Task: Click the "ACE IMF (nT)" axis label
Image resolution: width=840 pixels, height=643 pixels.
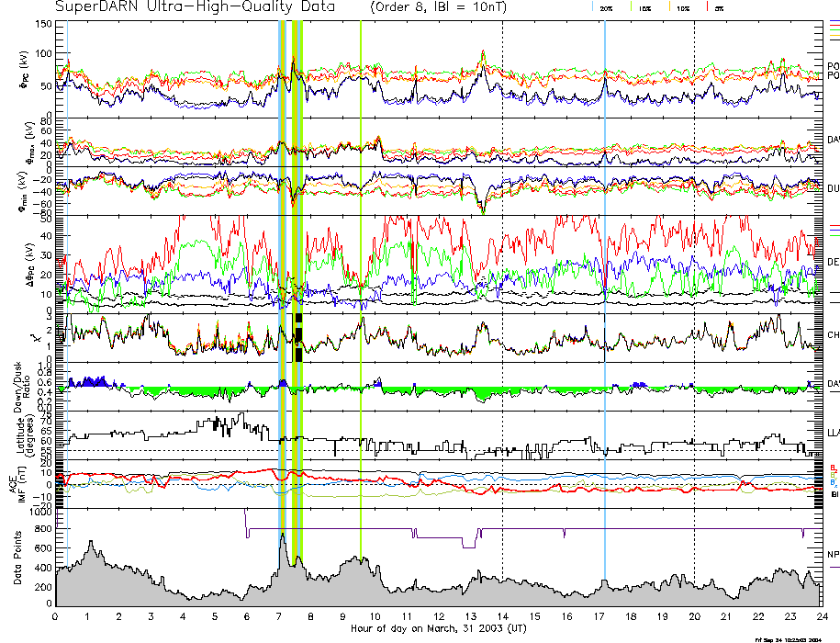Action: point(18,484)
